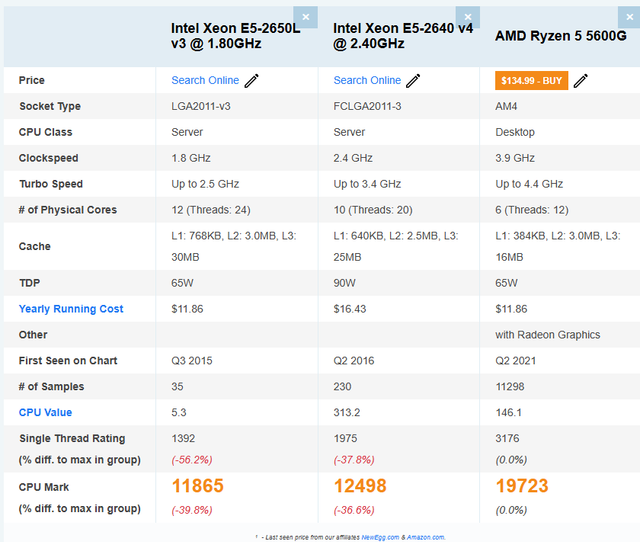Remove Intel Xeon E5-2640 v4 column

click(468, 17)
